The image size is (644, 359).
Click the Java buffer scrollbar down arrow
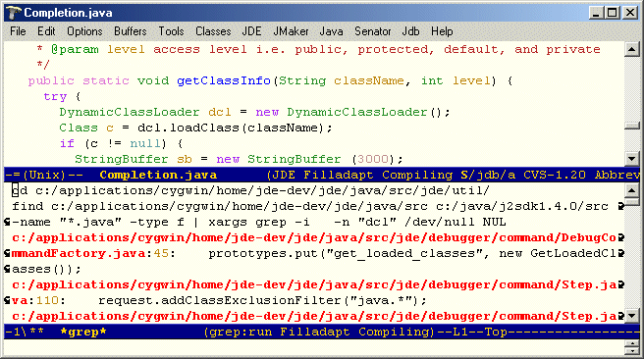coord(631,158)
